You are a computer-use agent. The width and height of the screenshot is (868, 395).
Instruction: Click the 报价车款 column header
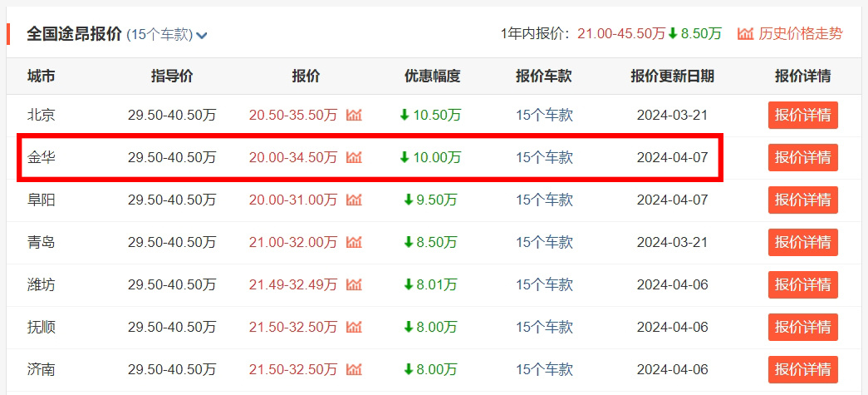(543, 76)
